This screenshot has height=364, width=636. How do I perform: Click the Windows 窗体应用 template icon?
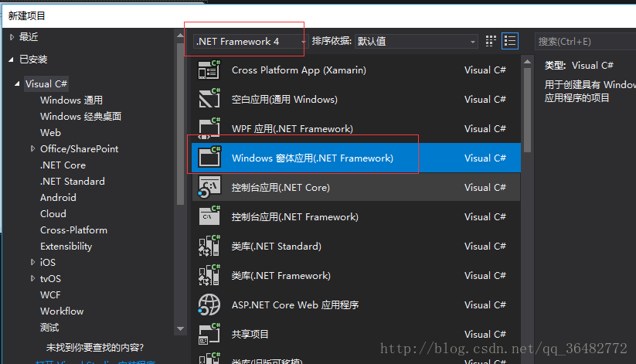coord(209,158)
